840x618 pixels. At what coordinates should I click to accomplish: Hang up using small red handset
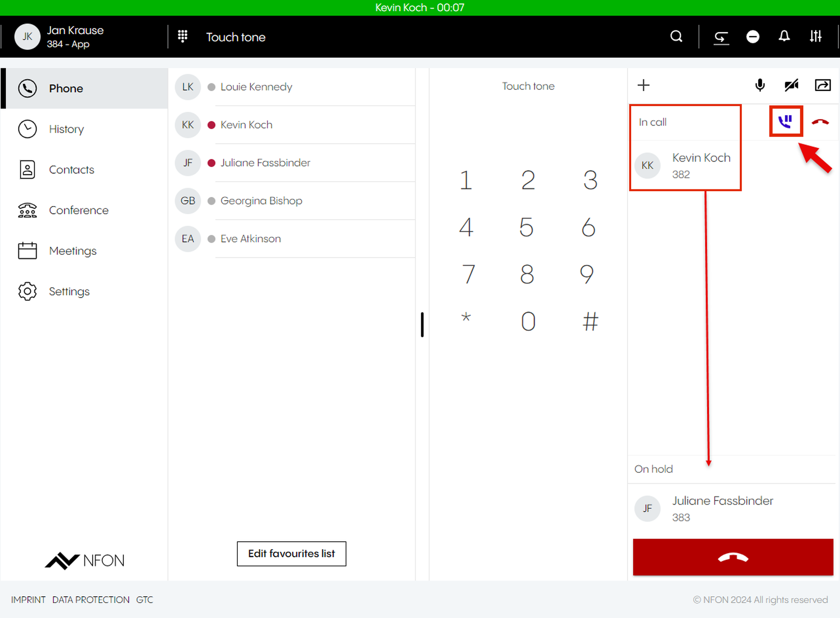click(820, 122)
